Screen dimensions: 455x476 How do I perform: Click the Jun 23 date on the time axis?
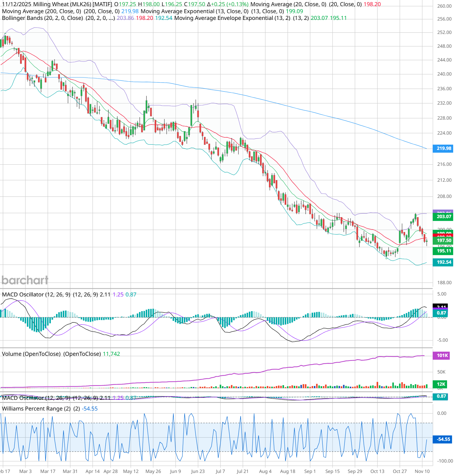(x=198, y=471)
